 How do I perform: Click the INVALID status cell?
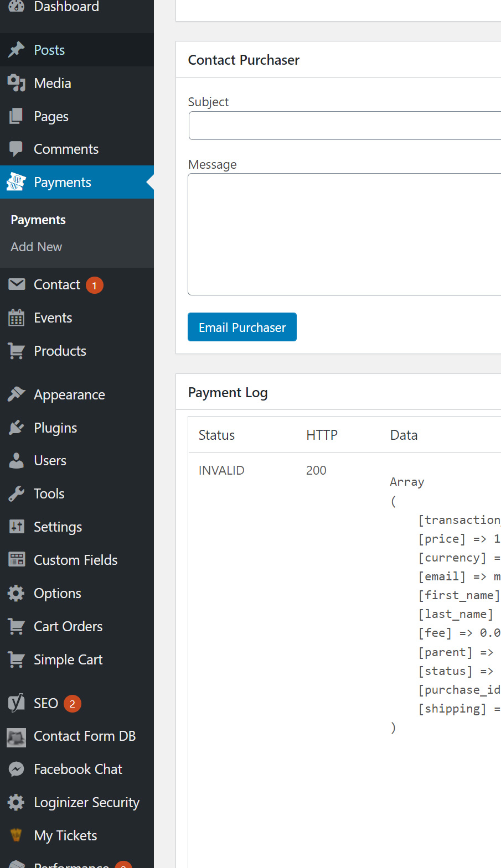pyautogui.click(x=221, y=470)
